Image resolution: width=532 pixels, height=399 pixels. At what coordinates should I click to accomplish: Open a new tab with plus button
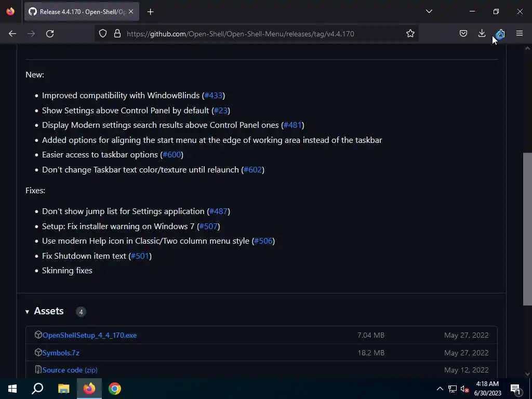point(150,12)
